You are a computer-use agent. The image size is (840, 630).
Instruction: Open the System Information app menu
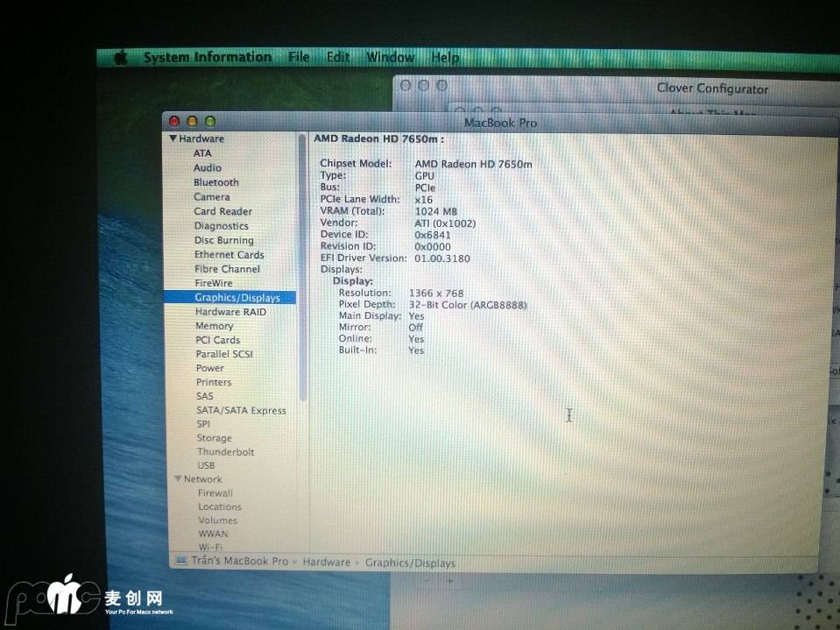point(208,57)
